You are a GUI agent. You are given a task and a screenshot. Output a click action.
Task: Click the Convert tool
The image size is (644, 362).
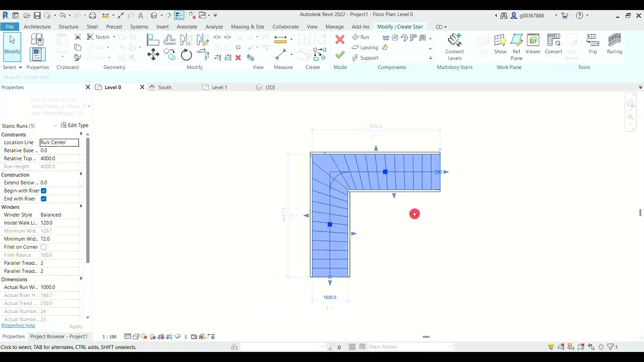click(x=553, y=44)
